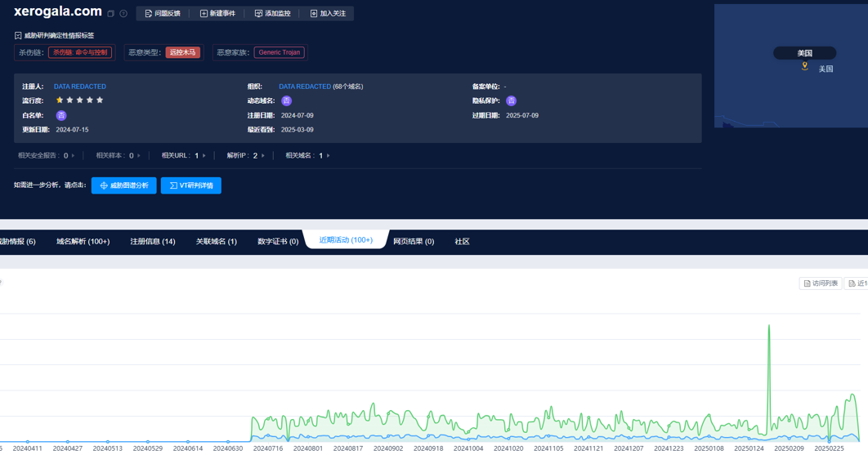Open the 注册人 DATA REDACTED link
Viewport: 868px width, 455px height.
click(x=80, y=87)
